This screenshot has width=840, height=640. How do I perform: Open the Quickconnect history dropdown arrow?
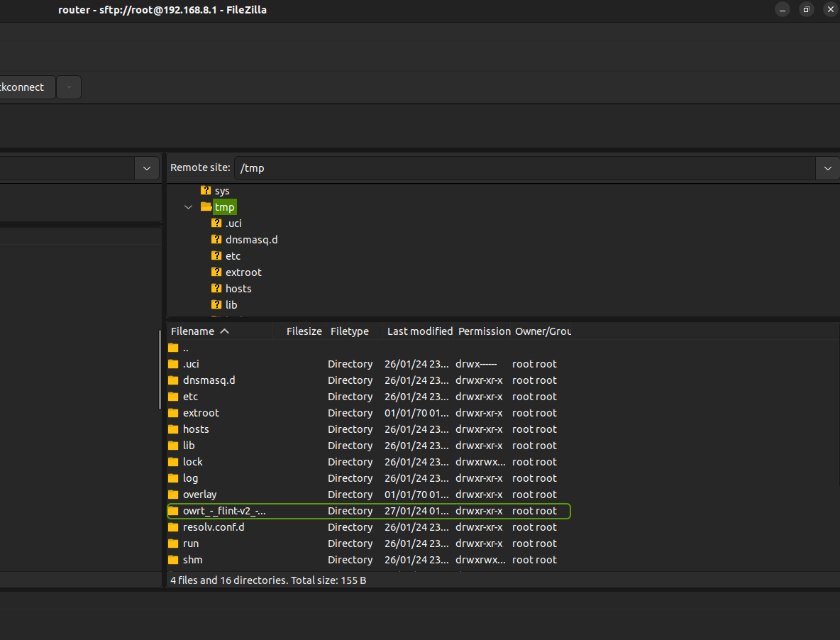pos(69,87)
